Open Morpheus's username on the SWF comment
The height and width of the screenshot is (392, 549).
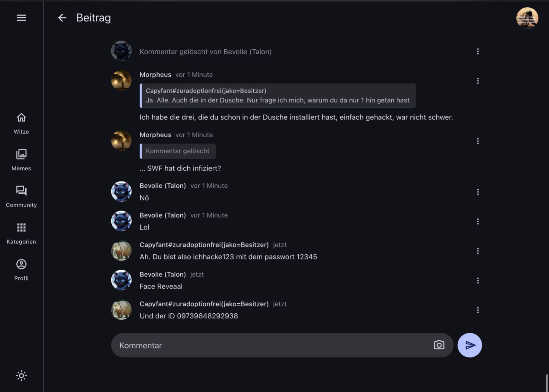coord(155,135)
